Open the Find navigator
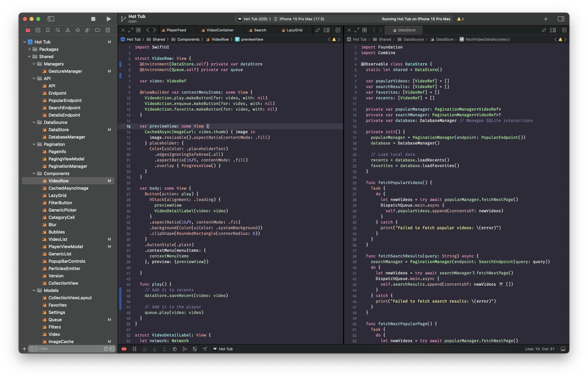This screenshot has height=378, width=588. [x=57, y=30]
